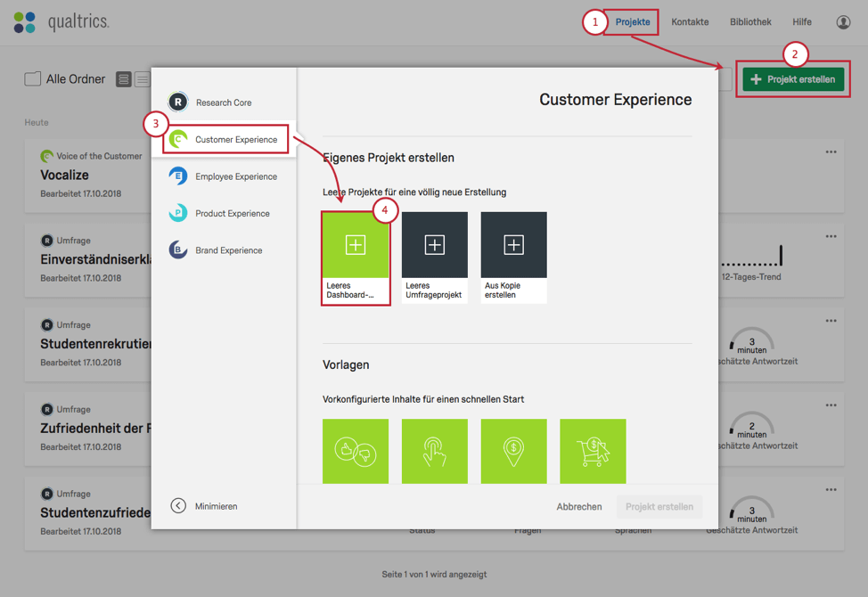The image size is (868, 597).
Task: Click the Alle Ordner label
Action: point(75,79)
